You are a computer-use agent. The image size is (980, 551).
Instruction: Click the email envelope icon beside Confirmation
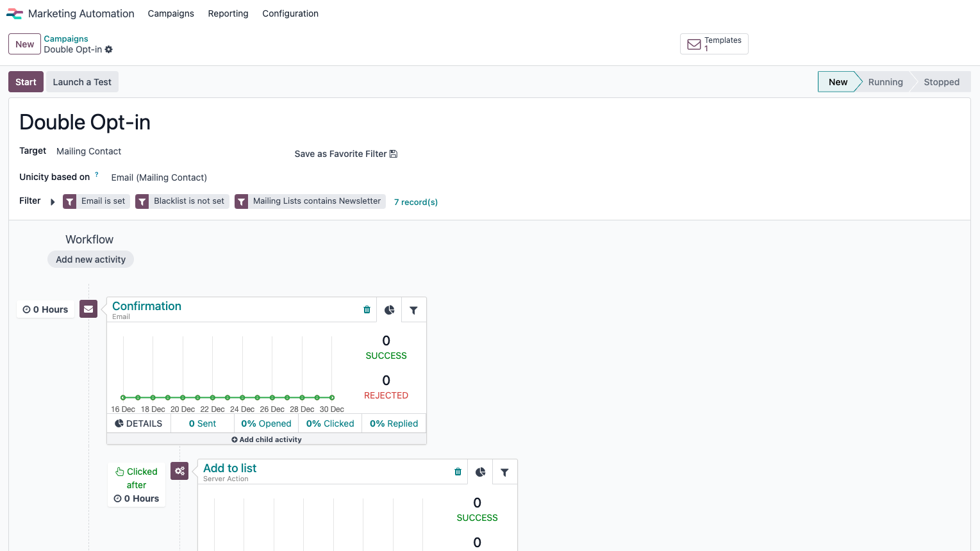[88, 309]
